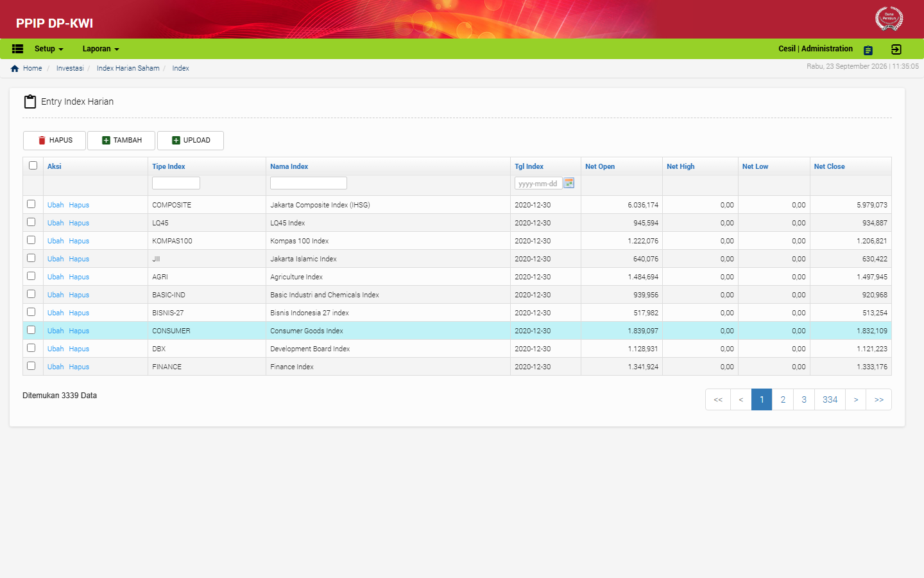Click the Dana Pensiun logo emblem
Image resolution: width=924 pixels, height=578 pixels.
tap(889, 19)
